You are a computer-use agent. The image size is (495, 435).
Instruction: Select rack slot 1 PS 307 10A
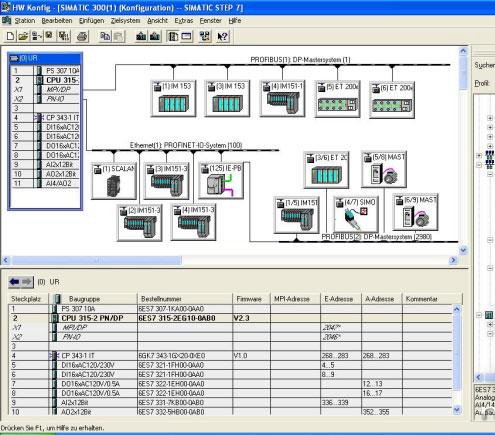(x=45, y=71)
